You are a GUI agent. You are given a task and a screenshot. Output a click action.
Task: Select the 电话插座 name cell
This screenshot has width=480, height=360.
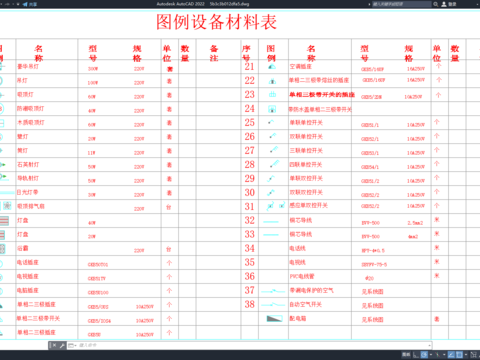pyautogui.click(x=28, y=262)
